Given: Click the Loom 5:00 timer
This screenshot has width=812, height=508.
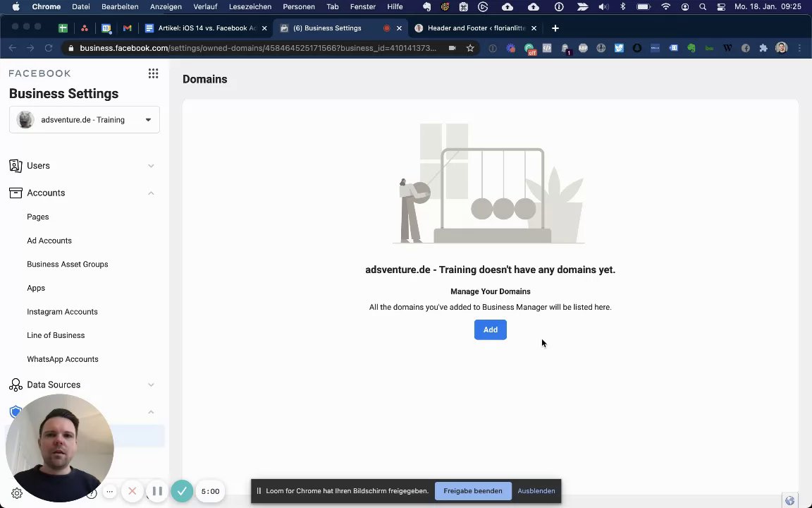Looking at the screenshot, I should point(210,491).
